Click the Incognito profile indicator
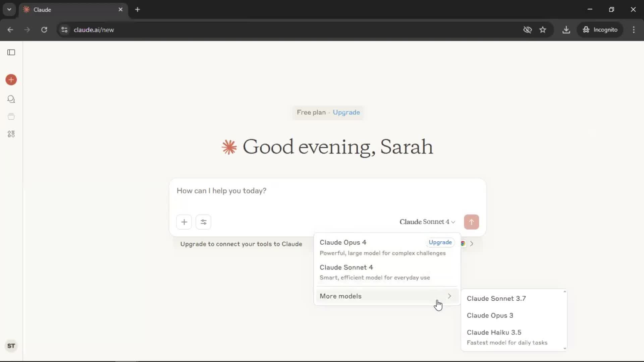The width and height of the screenshot is (644, 362). 600,30
